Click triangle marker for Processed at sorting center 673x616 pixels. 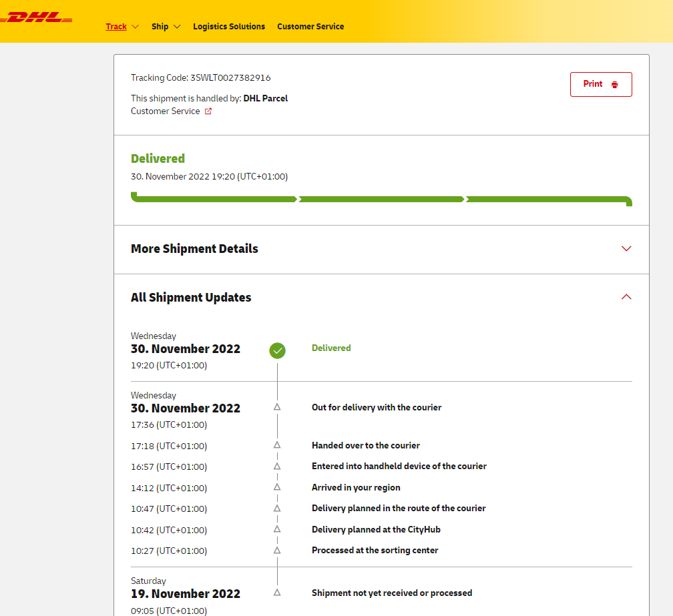click(x=277, y=550)
